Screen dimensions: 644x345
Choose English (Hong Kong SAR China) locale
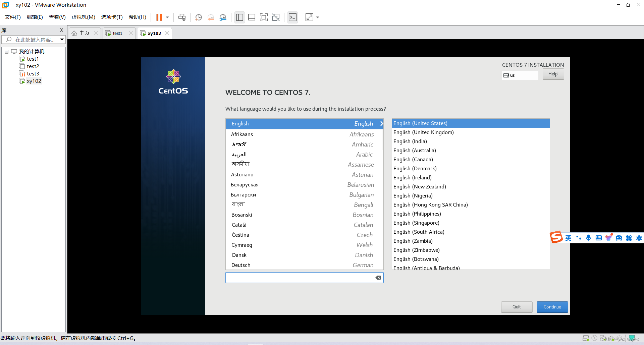coord(471,205)
